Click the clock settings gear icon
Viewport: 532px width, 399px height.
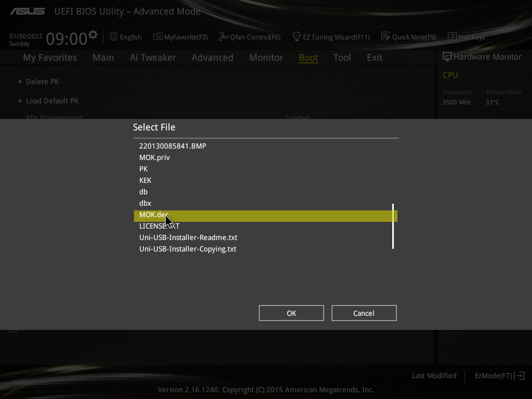pyautogui.click(x=93, y=35)
